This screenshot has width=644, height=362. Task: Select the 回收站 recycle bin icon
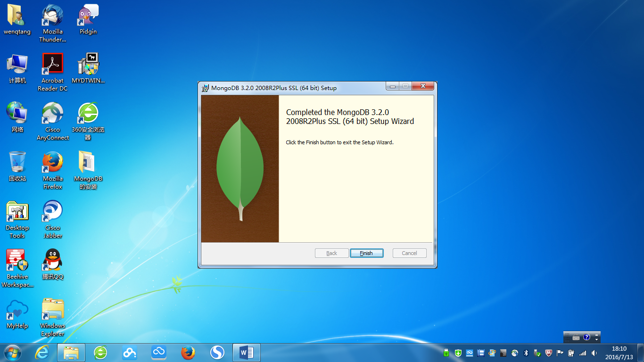[17, 167]
